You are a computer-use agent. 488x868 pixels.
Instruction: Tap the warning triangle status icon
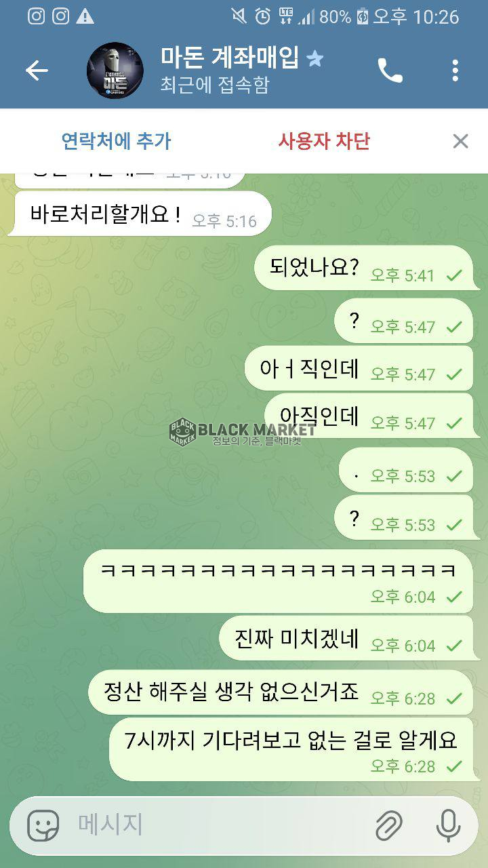click(85, 16)
